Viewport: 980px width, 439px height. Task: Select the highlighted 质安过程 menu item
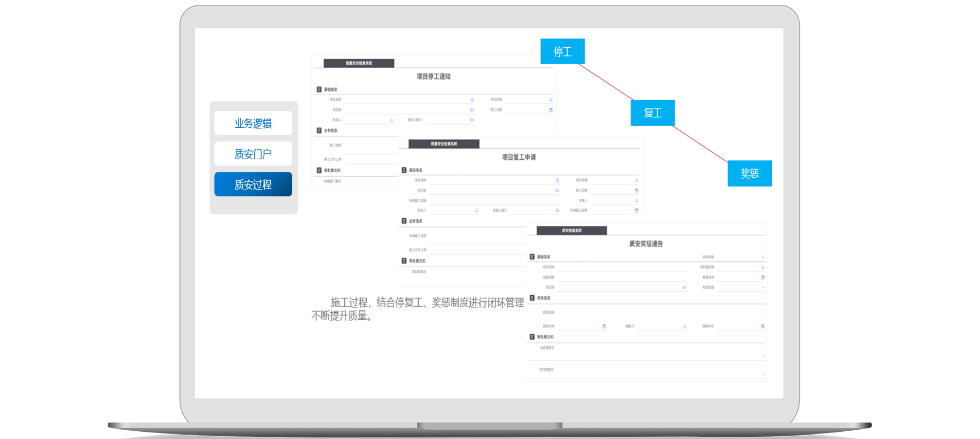coord(253,184)
